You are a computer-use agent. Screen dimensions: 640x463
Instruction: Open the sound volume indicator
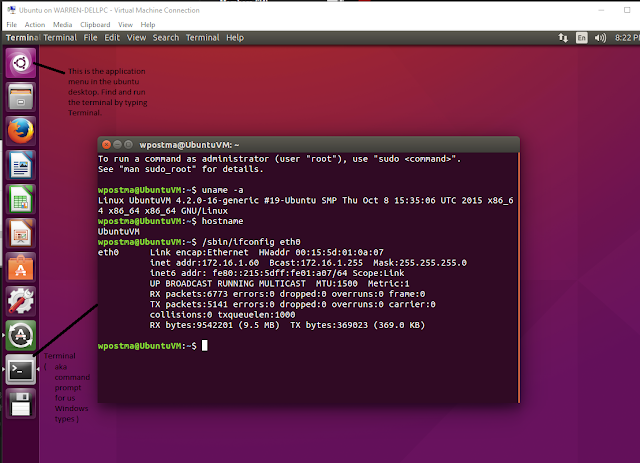[x=600, y=38]
